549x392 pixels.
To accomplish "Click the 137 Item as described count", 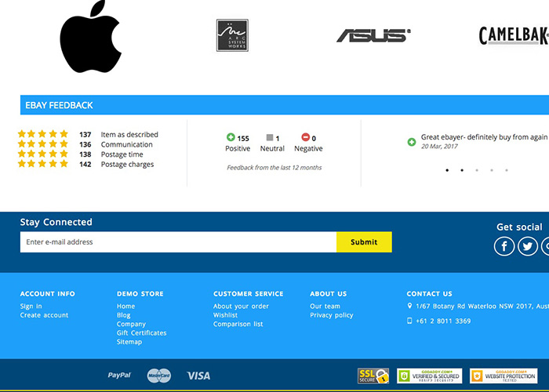I will click(x=85, y=134).
